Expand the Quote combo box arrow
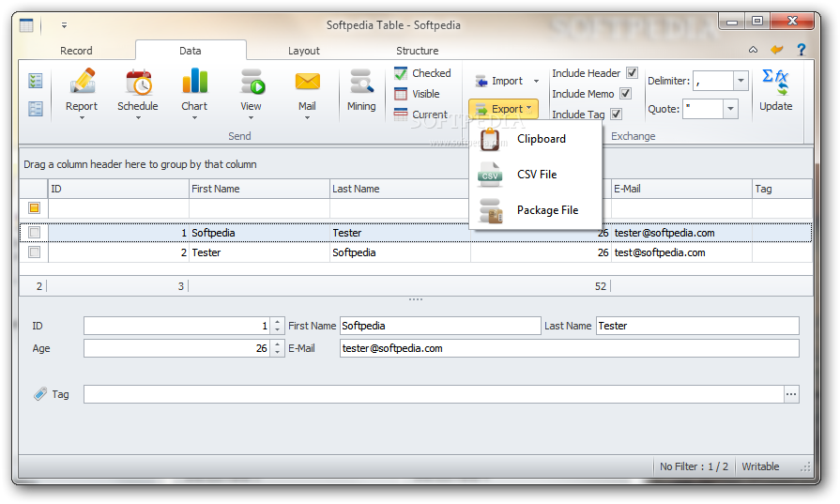 (730, 109)
